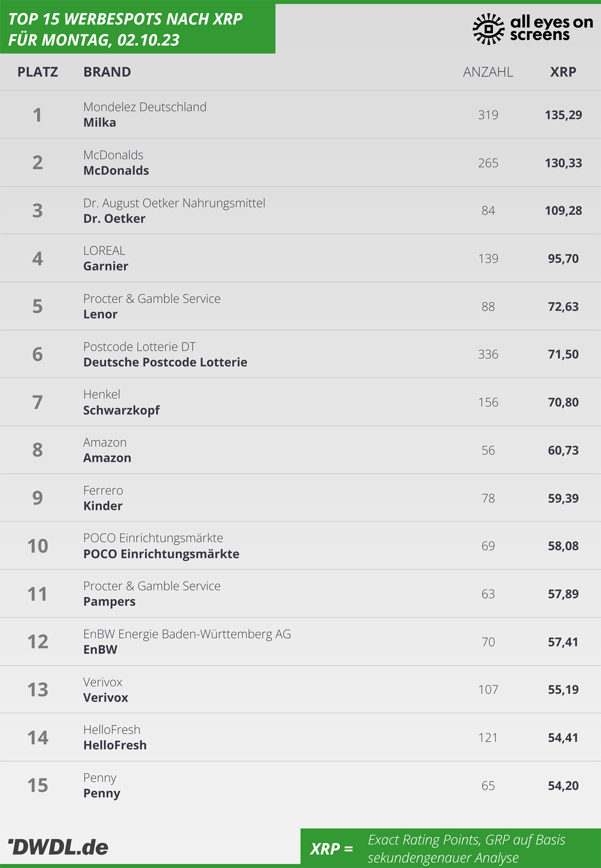601x868 pixels.
Task: Click rank number 15 for Penny
Action: (x=38, y=785)
